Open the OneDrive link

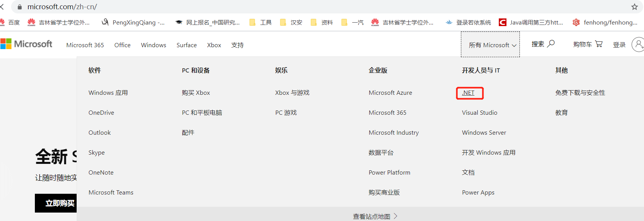[101, 113]
